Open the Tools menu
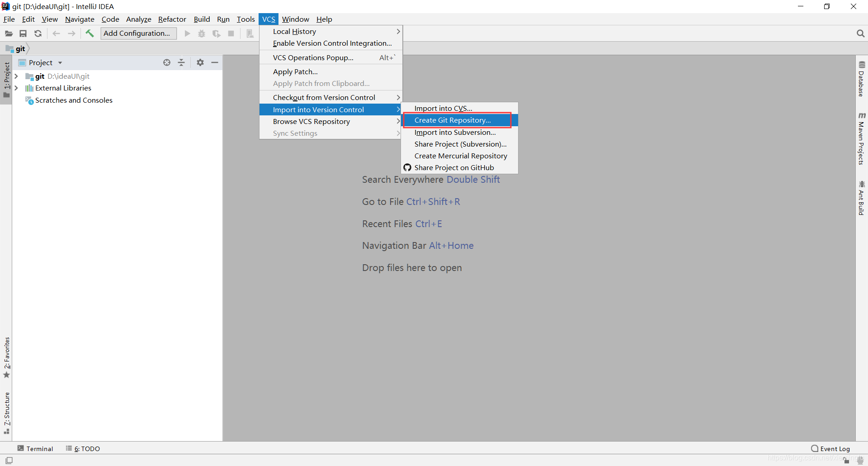Viewport: 868px width, 466px height. point(245,19)
